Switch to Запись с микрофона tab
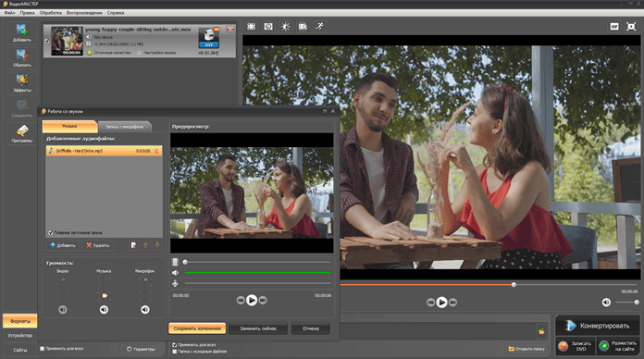Screen dimensions: 644x359 tap(124, 127)
